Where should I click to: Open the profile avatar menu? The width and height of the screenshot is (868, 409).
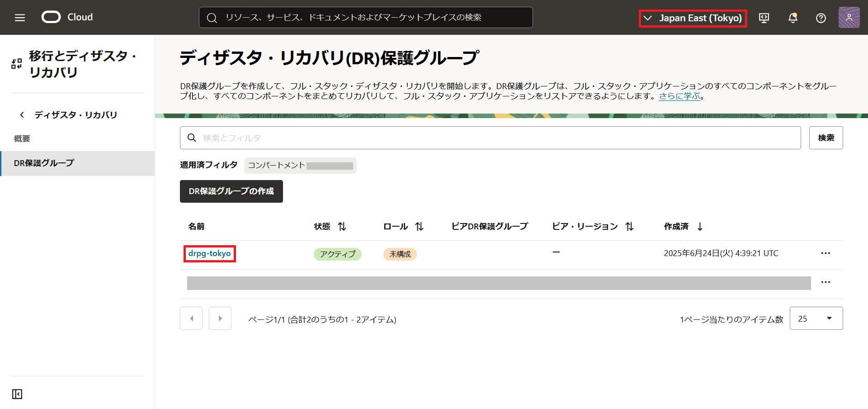pos(849,17)
